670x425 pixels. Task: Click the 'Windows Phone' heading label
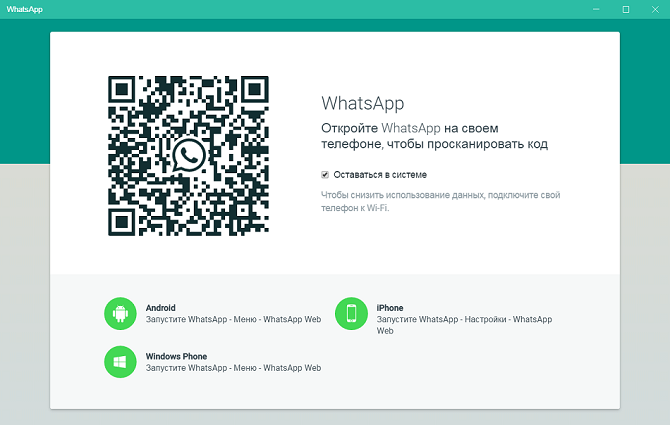click(176, 356)
